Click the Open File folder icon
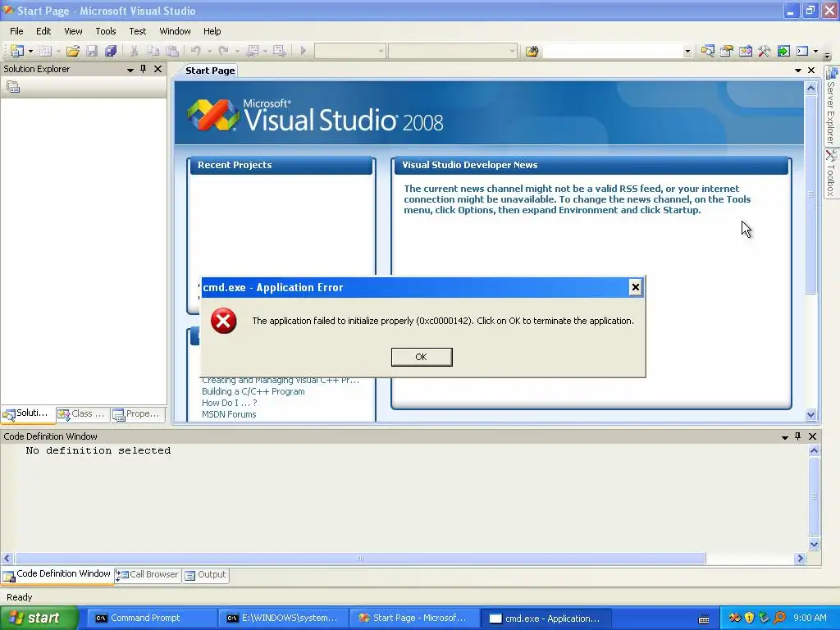Screen dimensions: 840x630 point(73,51)
